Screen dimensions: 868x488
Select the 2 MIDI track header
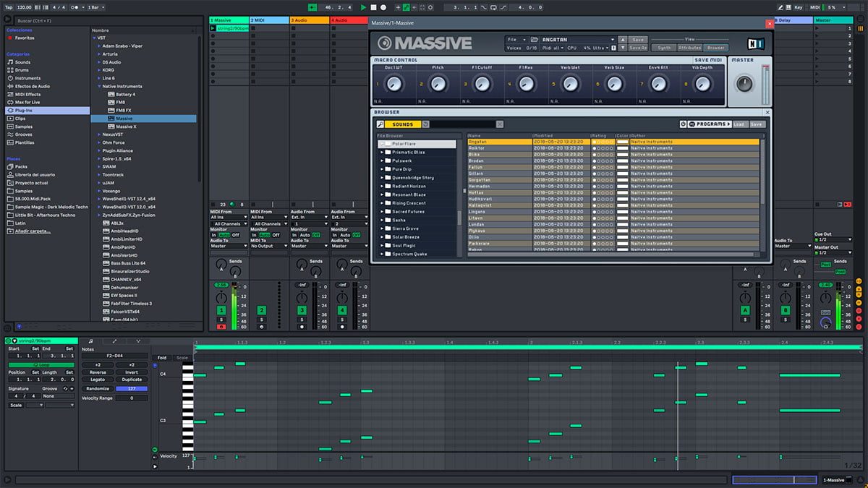pyautogui.click(x=269, y=20)
